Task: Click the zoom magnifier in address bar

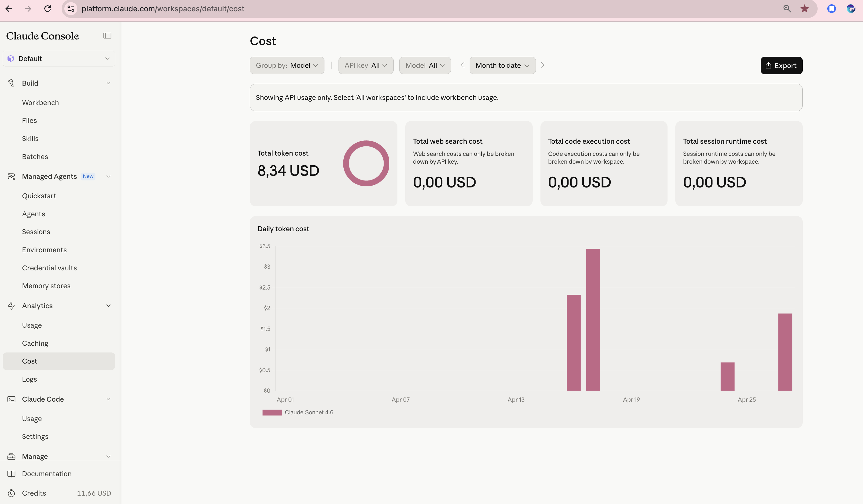Action: (787, 9)
